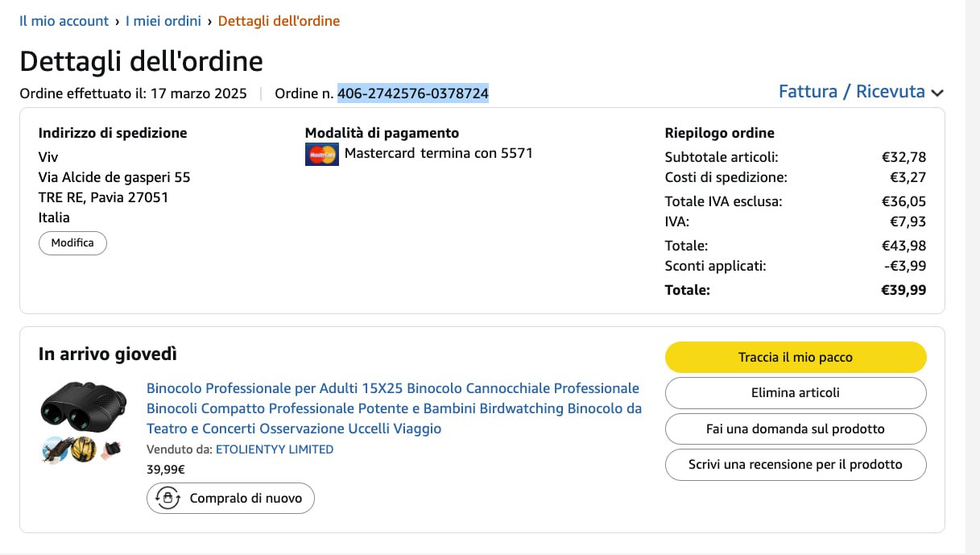Viewport: 980px width, 555px height.
Task: Navigate to I miei ordini breadcrumb
Action: coord(163,21)
